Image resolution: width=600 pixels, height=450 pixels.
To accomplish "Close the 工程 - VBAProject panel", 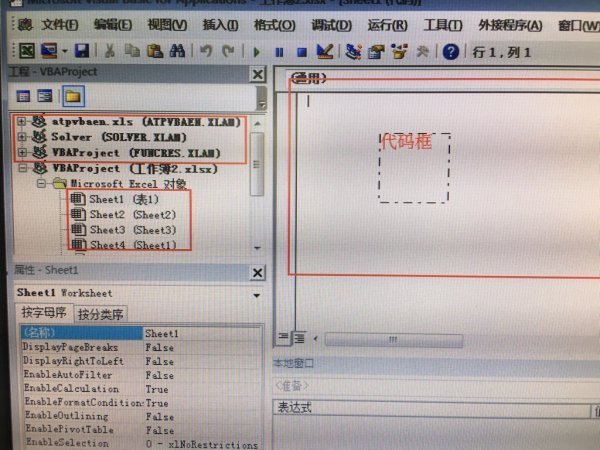I will coord(258,74).
